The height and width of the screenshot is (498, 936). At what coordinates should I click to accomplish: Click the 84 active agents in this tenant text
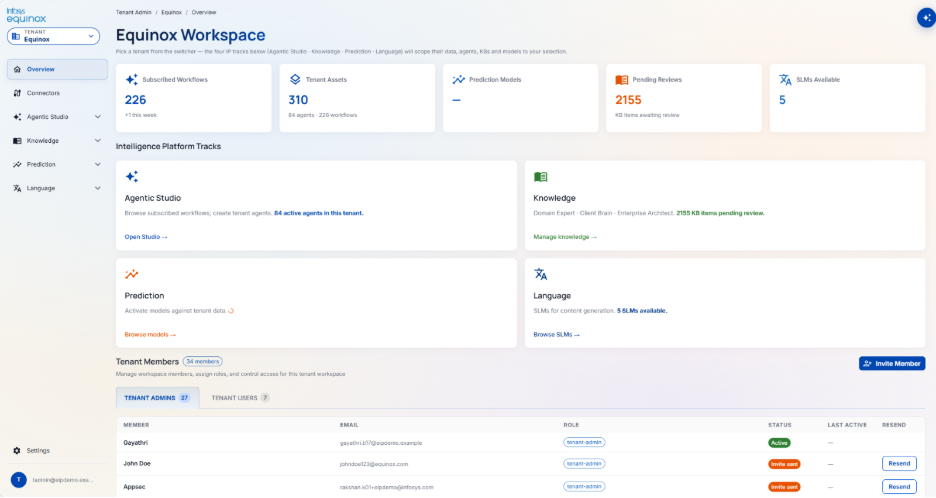click(x=319, y=213)
